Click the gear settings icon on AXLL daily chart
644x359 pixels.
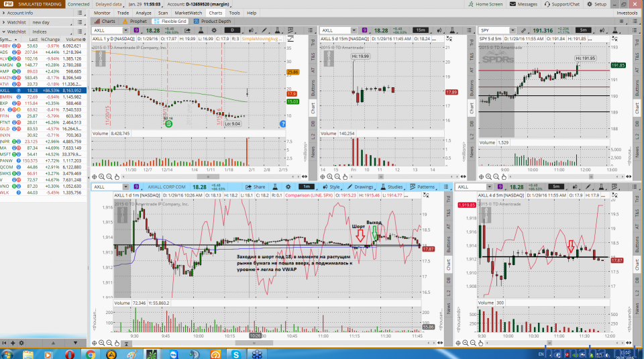click(214, 30)
